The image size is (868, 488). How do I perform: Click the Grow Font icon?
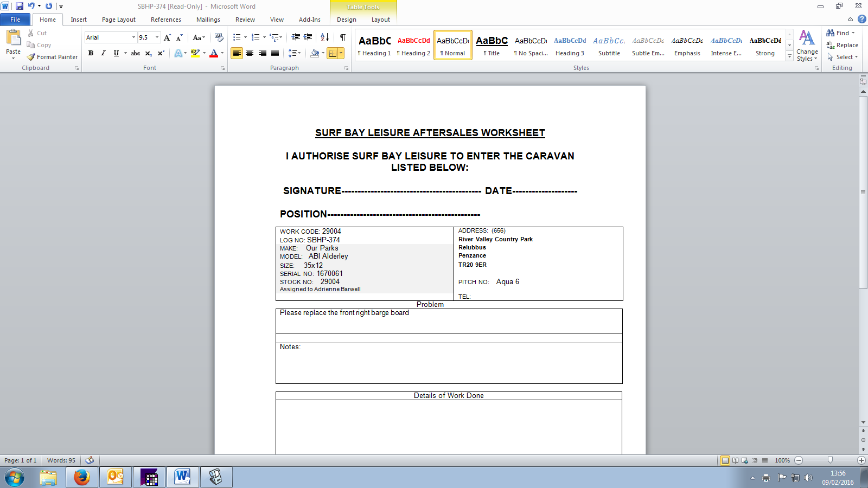pyautogui.click(x=168, y=37)
